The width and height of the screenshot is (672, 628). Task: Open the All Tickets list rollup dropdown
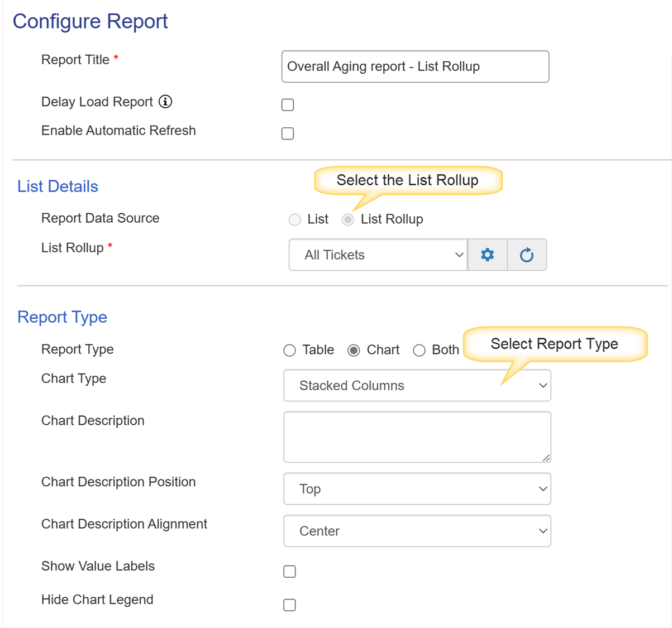pyautogui.click(x=378, y=255)
